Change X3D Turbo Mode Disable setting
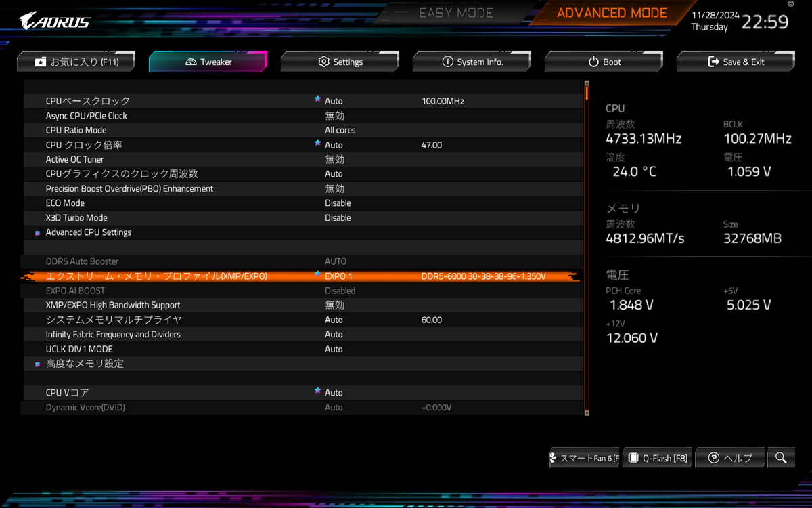This screenshot has height=508, width=812. coord(338,218)
